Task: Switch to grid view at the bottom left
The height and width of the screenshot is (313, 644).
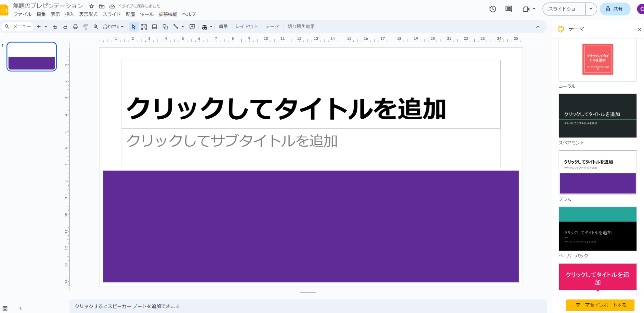Action: [5, 308]
